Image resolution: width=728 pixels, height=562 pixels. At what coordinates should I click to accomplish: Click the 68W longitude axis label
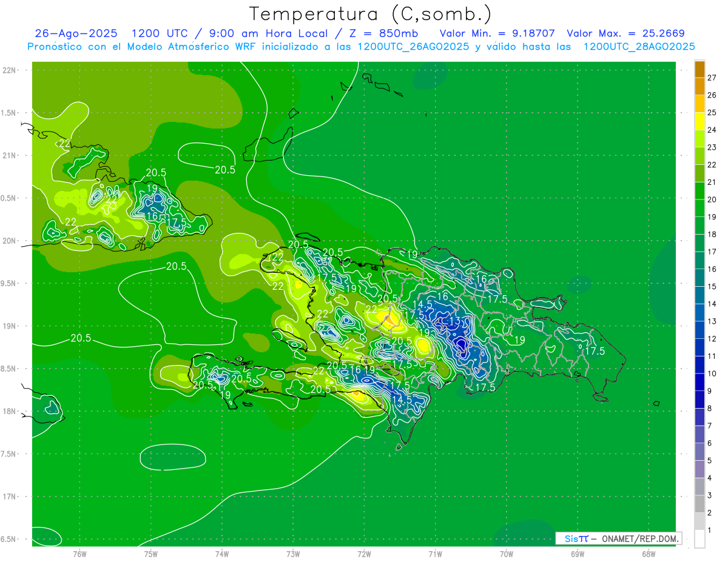point(649,554)
